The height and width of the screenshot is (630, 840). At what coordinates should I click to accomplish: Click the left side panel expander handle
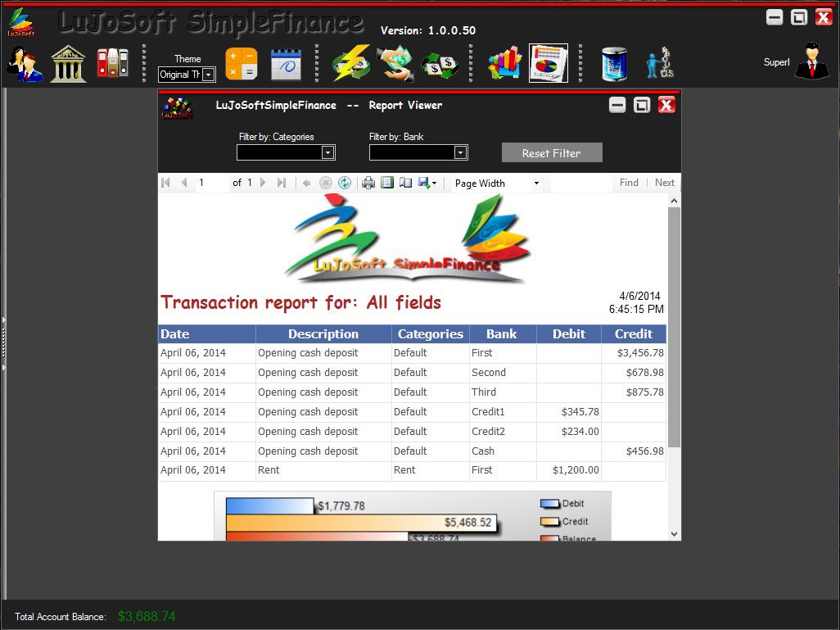pyautogui.click(x=3, y=344)
